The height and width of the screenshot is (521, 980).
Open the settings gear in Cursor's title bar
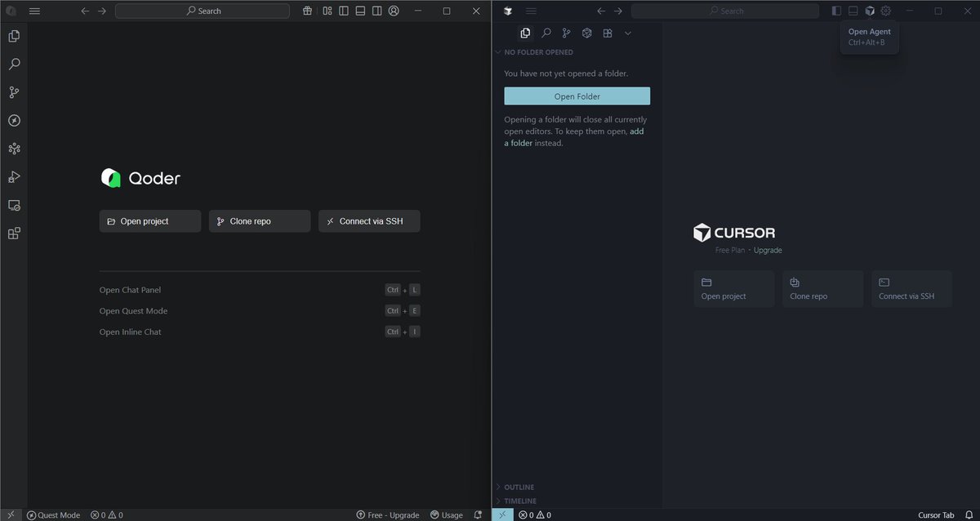tap(886, 11)
